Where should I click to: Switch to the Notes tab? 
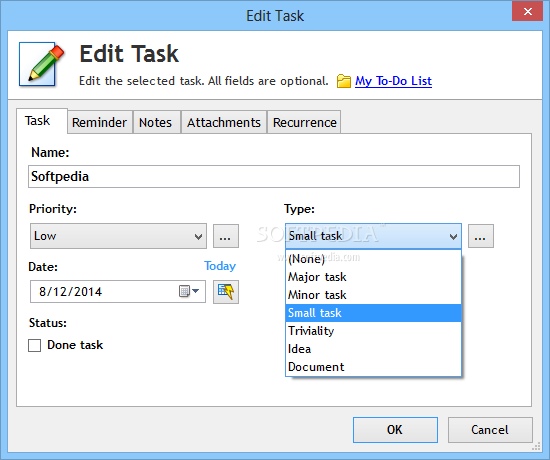(156, 122)
